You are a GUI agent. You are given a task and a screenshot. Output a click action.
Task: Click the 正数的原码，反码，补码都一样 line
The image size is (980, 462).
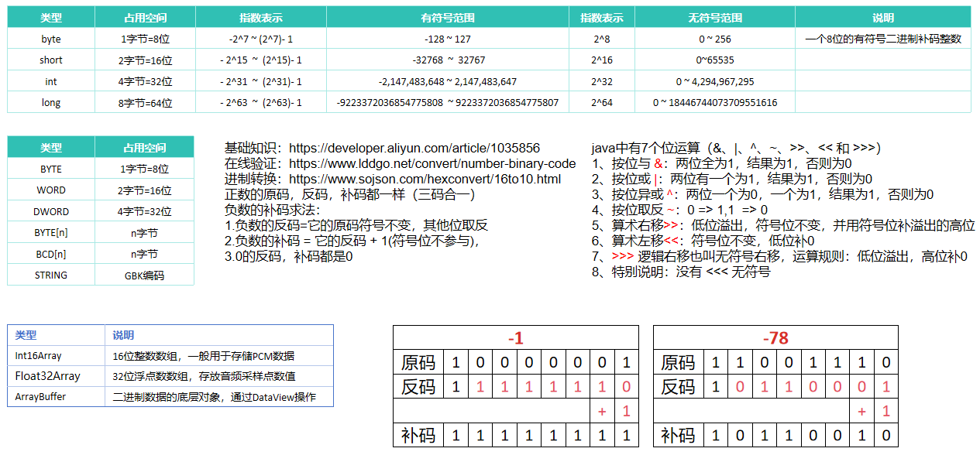(349, 194)
